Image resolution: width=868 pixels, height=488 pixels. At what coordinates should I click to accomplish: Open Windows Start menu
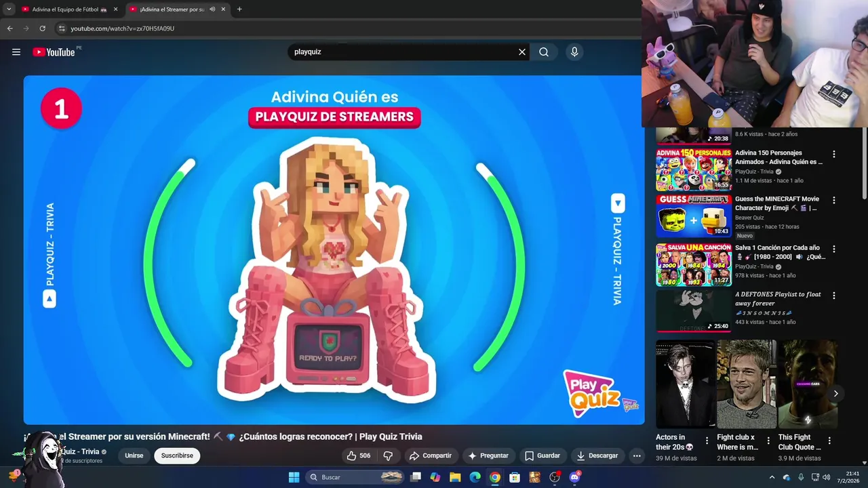294,477
